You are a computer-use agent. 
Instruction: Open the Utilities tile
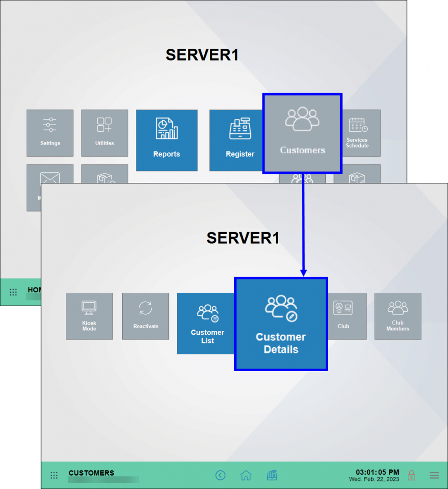104,133
